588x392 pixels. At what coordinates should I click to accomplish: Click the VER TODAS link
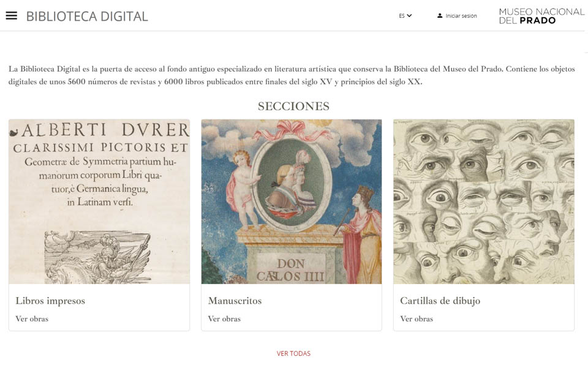tap(293, 353)
